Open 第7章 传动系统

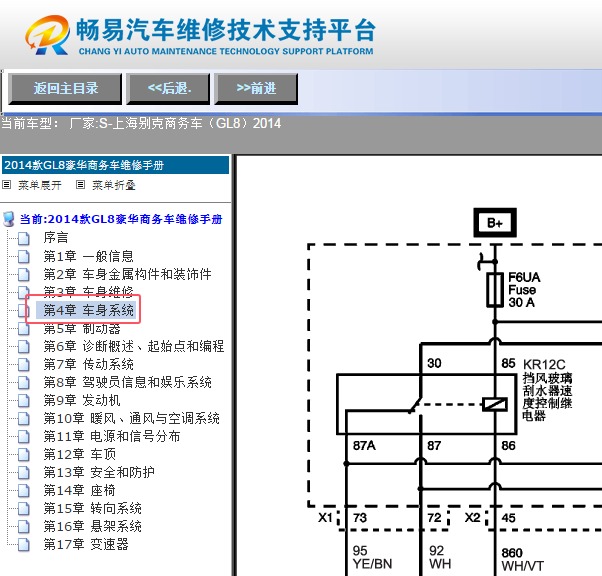click(88, 364)
